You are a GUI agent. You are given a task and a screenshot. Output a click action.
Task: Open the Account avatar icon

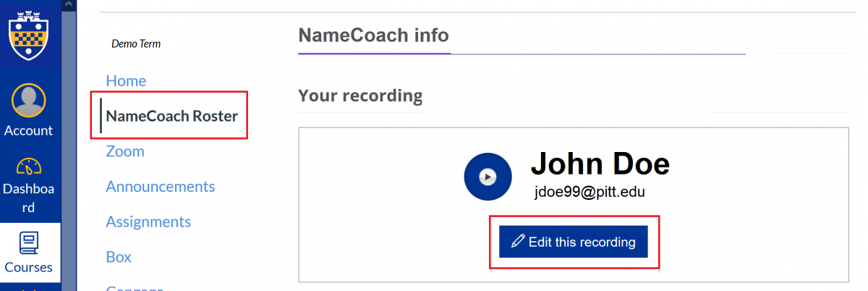click(x=29, y=101)
